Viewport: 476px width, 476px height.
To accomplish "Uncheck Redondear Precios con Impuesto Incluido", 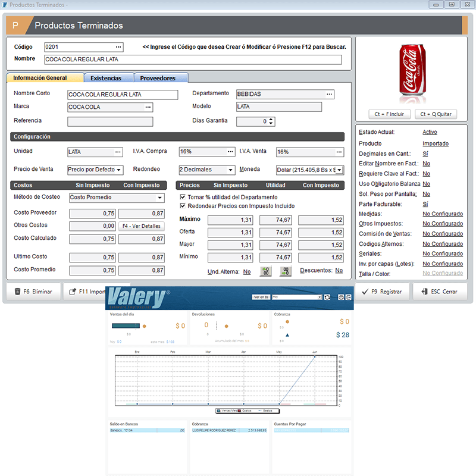I will pyautogui.click(x=183, y=206).
